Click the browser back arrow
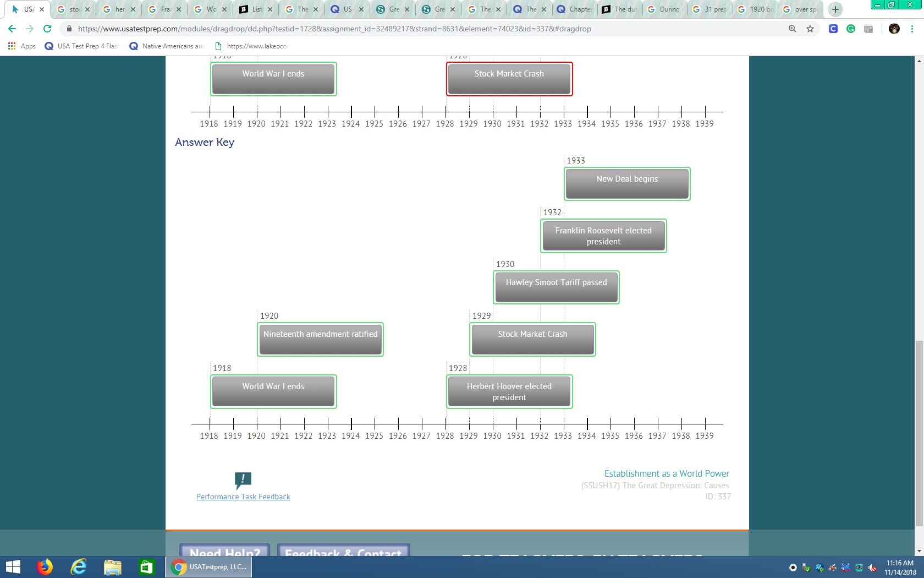This screenshot has width=924, height=578. coord(12,29)
